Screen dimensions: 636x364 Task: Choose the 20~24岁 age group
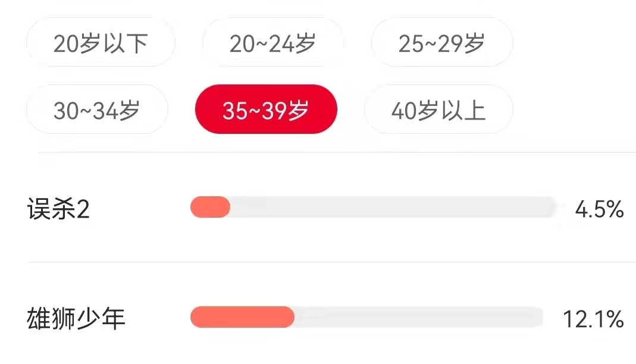(272, 43)
